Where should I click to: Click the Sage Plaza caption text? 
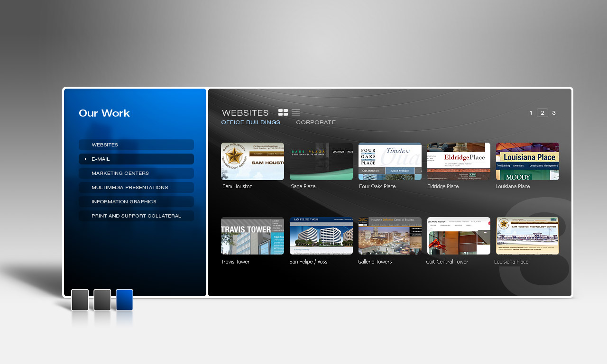pyautogui.click(x=303, y=186)
